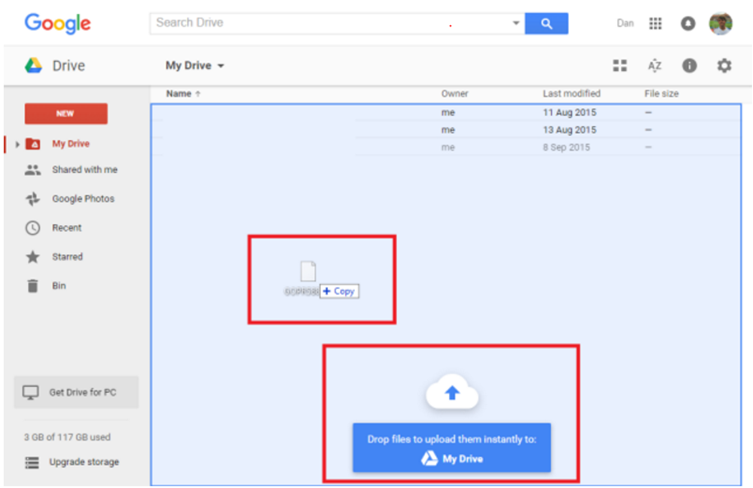Click the Starred star icon
Viewport: 753px width, 488px height.
pyautogui.click(x=33, y=256)
